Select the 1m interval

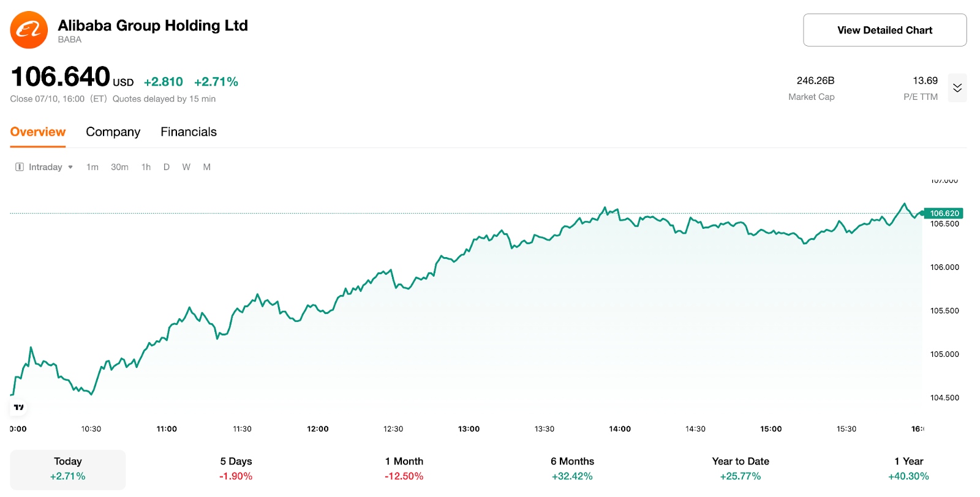point(92,166)
